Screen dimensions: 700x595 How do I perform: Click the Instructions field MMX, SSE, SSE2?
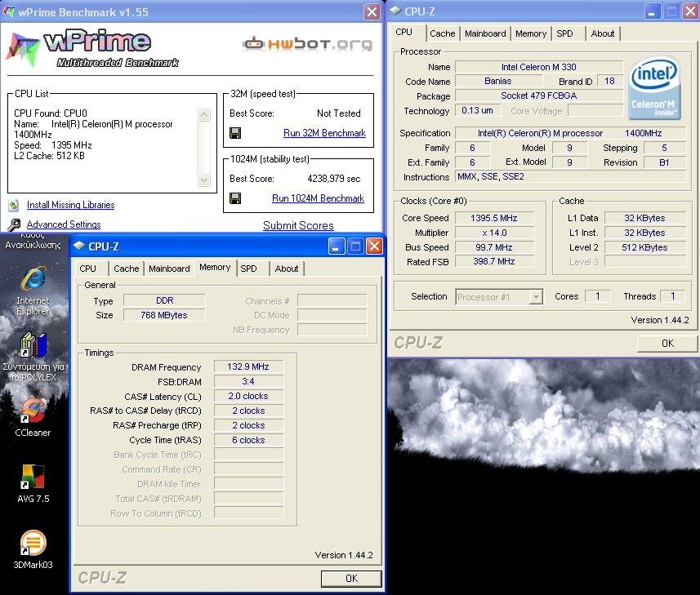tap(570, 176)
